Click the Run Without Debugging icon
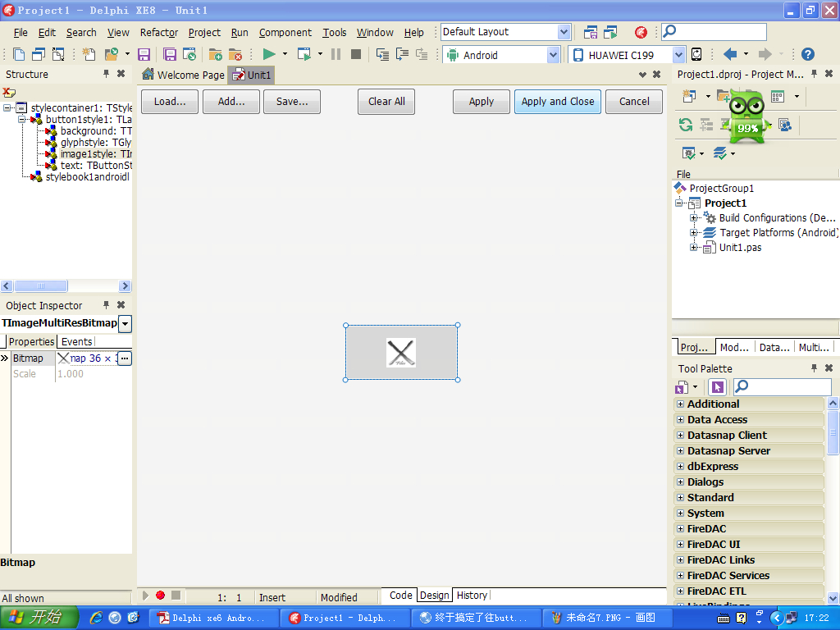The height and width of the screenshot is (630, 840). click(x=304, y=54)
